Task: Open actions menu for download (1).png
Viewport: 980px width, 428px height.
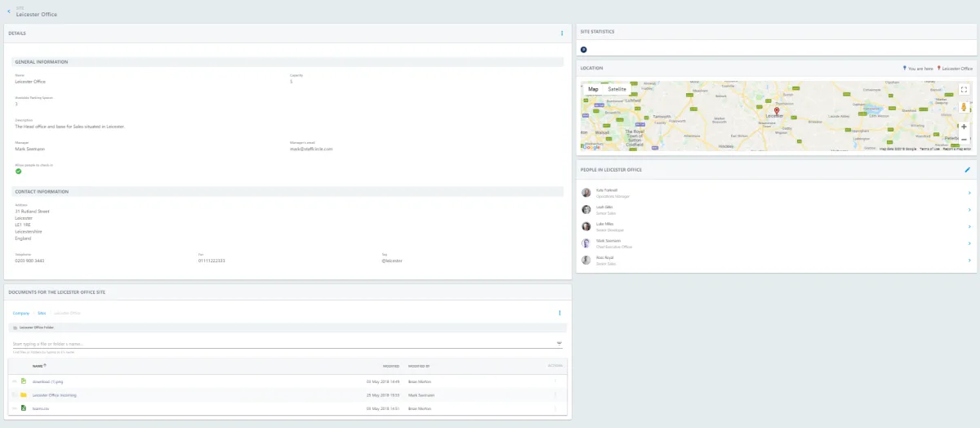Action: pos(555,381)
